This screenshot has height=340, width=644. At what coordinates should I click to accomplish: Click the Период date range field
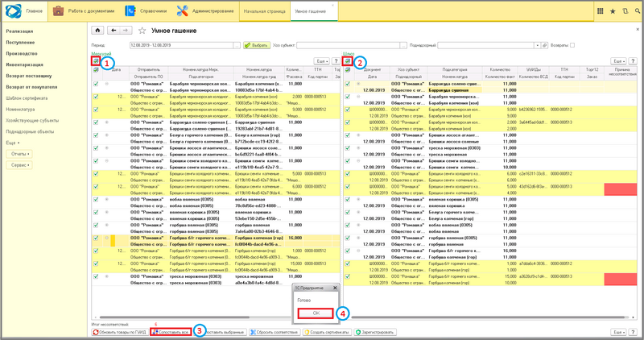click(x=181, y=45)
